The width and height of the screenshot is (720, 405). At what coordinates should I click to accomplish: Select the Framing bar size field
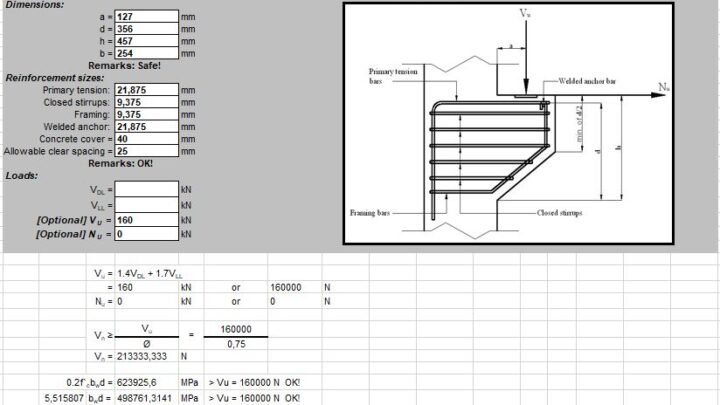[x=146, y=114]
